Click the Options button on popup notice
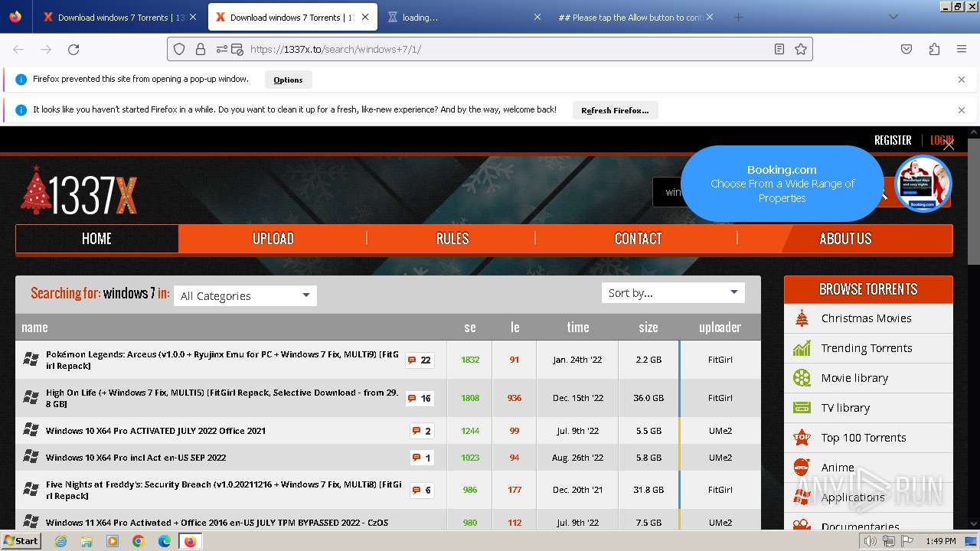 pos(288,80)
